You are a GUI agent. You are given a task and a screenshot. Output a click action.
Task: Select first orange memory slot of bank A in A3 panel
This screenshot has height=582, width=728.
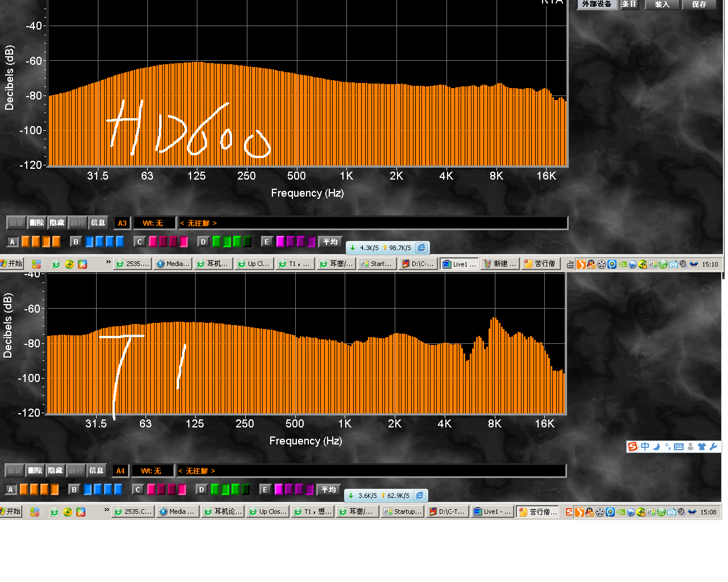point(26,242)
